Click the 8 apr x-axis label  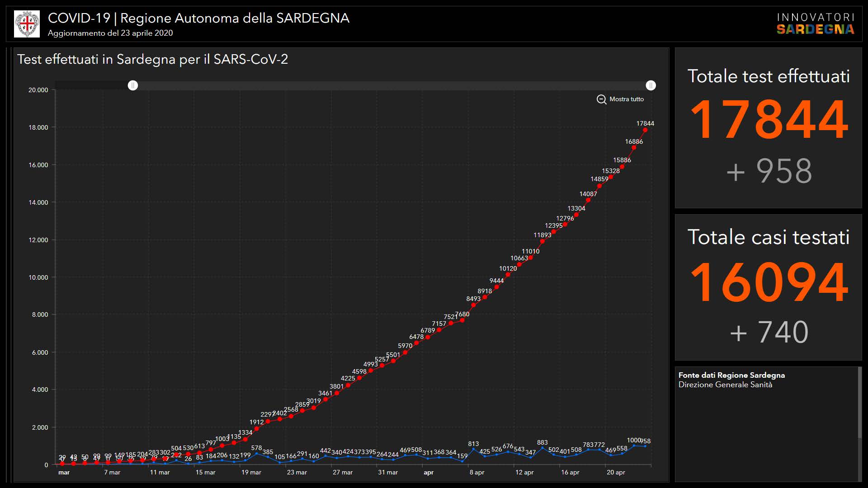(476, 472)
